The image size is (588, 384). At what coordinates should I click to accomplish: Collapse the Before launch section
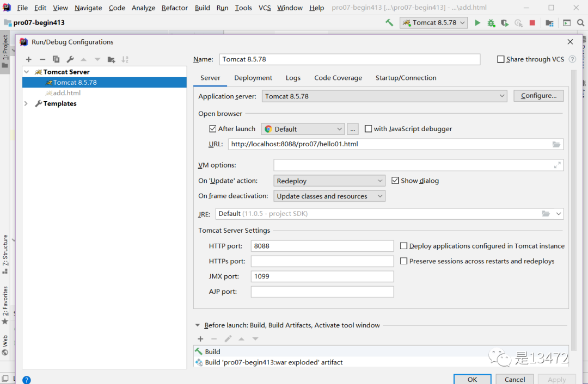198,325
